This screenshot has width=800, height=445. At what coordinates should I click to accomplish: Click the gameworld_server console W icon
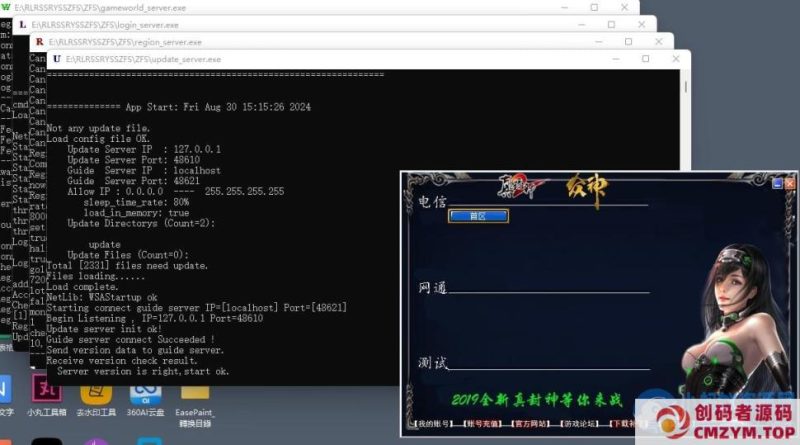coord(7,7)
